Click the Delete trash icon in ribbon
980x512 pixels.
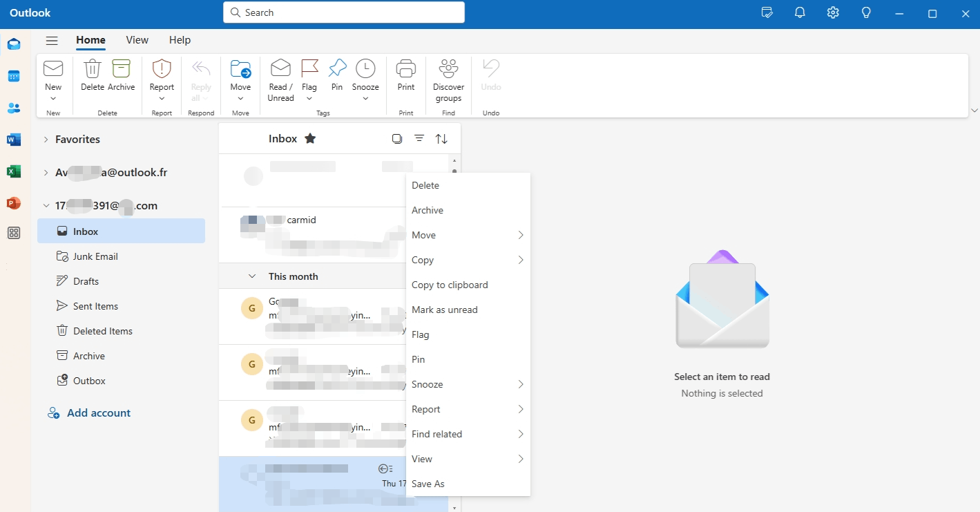[x=92, y=68]
